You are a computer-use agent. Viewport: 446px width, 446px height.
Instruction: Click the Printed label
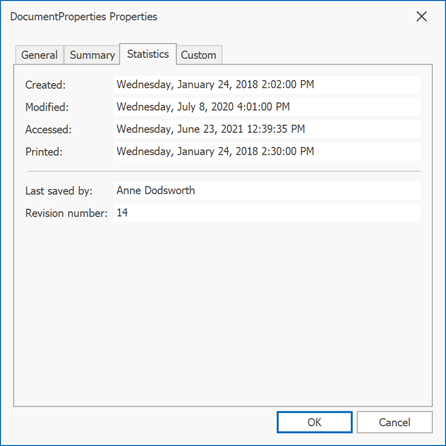[44, 152]
